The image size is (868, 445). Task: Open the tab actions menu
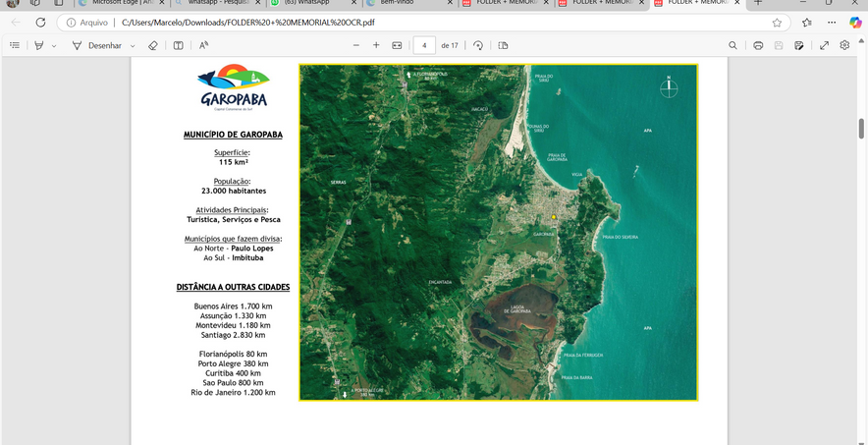tap(59, 3)
